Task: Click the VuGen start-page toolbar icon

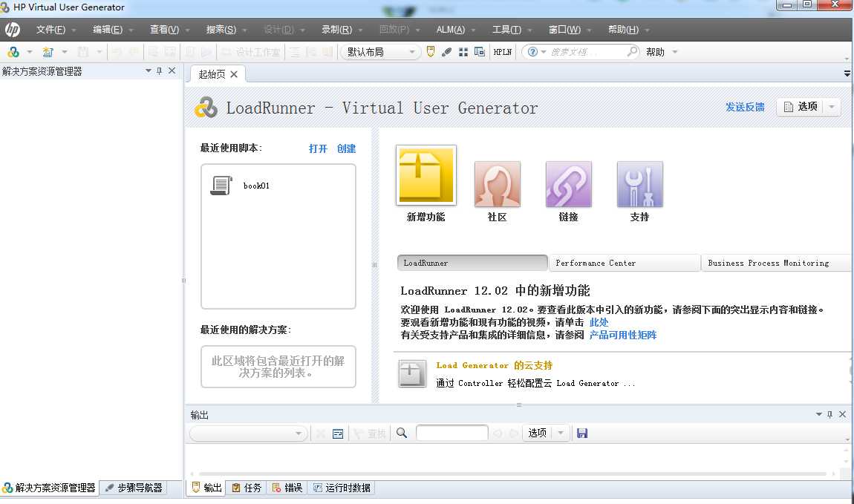Action: 13,52
